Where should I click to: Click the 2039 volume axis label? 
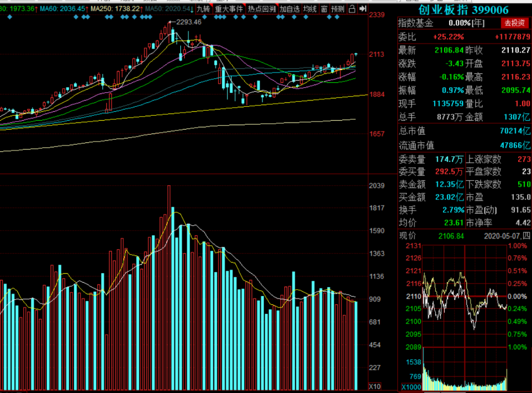pyautogui.click(x=377, y=186)
